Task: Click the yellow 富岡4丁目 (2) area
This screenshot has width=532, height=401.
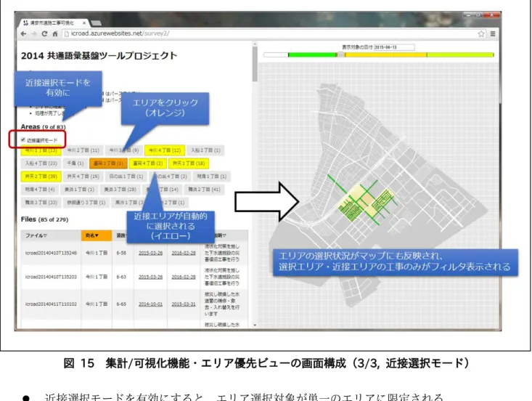Action: pyautogui.click(x=147, y=163)
